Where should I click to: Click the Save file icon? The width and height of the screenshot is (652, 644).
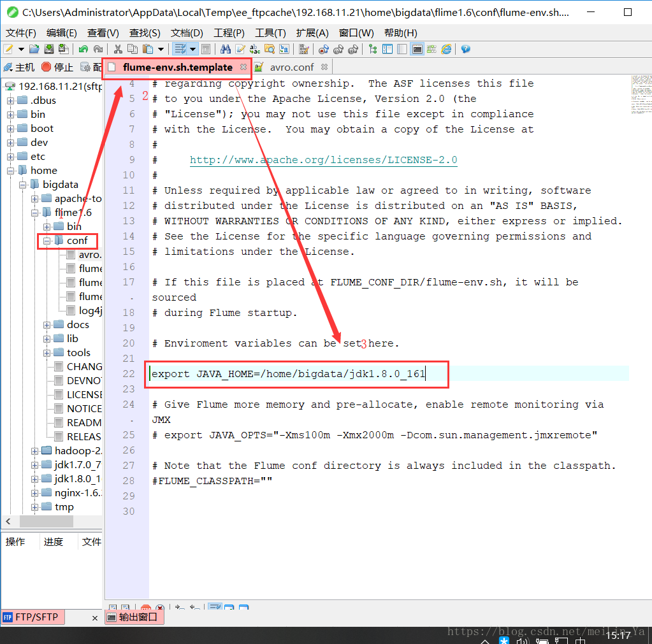point(49,50)
